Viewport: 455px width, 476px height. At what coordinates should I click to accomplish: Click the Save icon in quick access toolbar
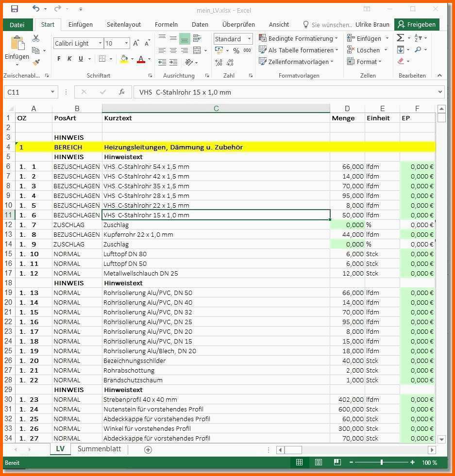[x=14, y=9]
